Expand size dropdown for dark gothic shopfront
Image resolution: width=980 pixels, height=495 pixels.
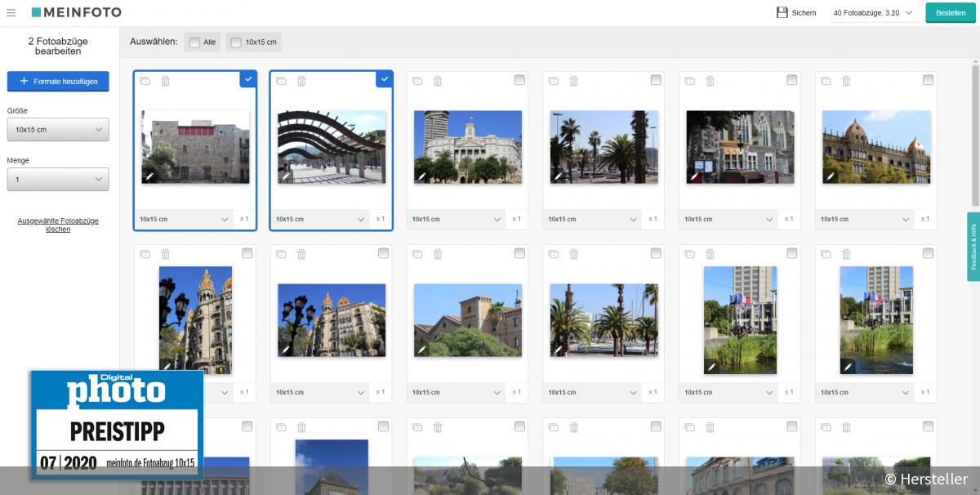(730, 219)
